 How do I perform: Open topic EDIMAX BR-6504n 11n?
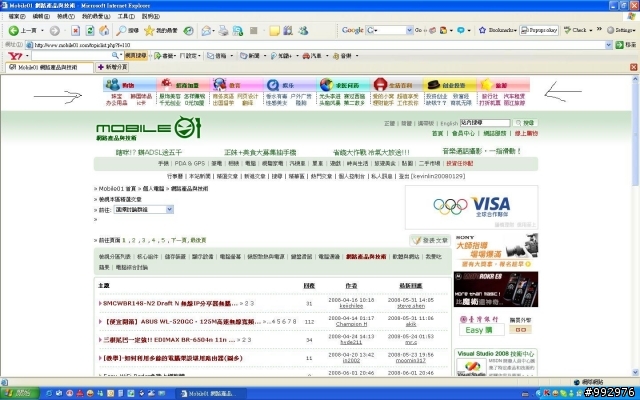coord(169,340)
